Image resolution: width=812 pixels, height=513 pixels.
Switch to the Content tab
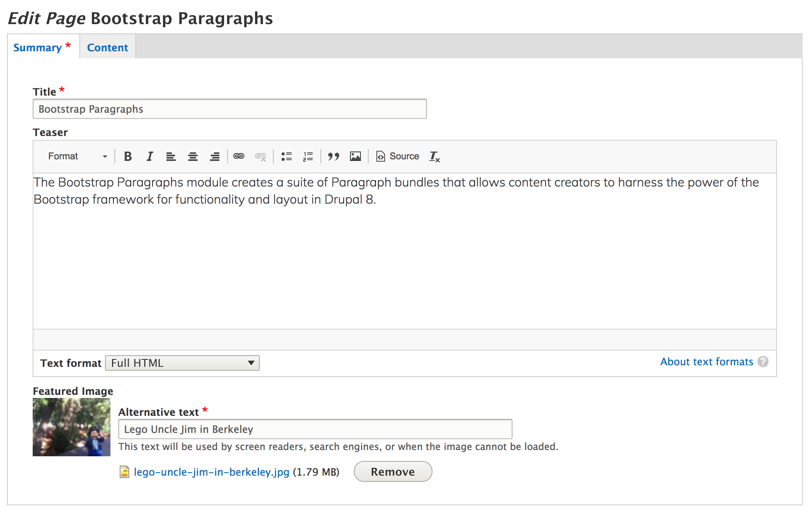tap(107, 47)
